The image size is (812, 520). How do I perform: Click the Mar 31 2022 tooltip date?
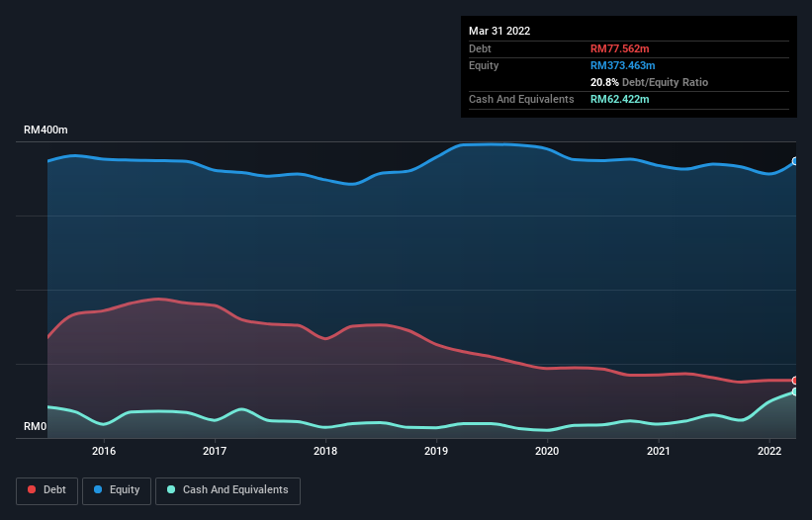click(x=499, y=31)
